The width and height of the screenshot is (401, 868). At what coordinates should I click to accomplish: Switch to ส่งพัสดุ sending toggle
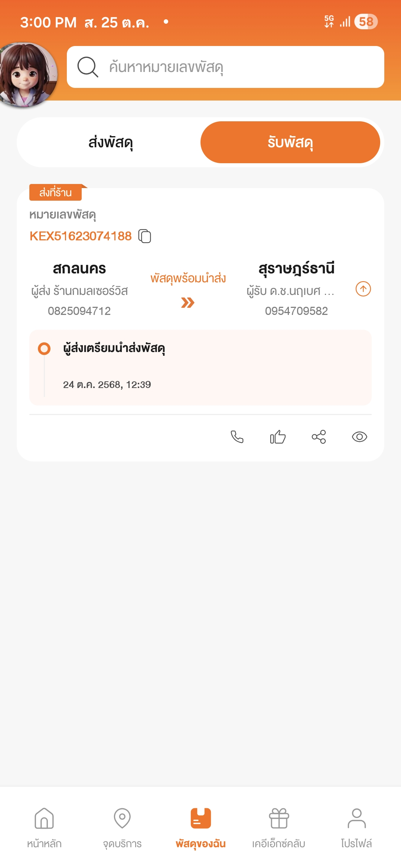point(110,142)
